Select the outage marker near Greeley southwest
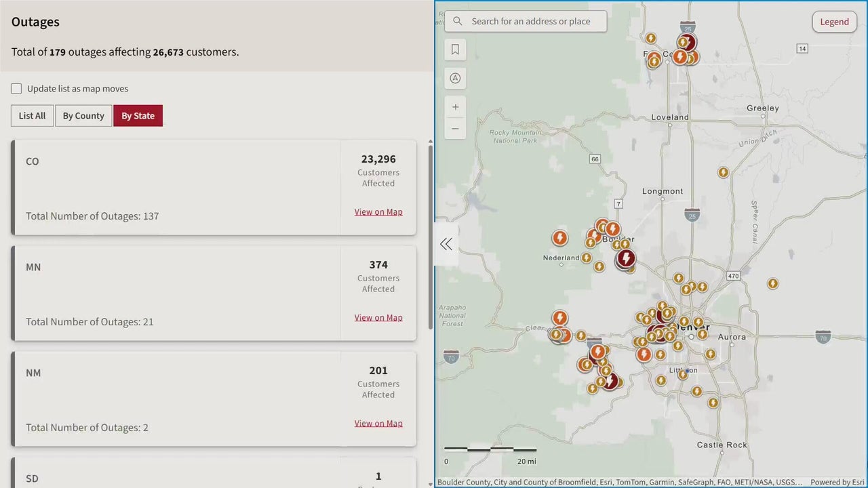868x488 pixels. 723,172
